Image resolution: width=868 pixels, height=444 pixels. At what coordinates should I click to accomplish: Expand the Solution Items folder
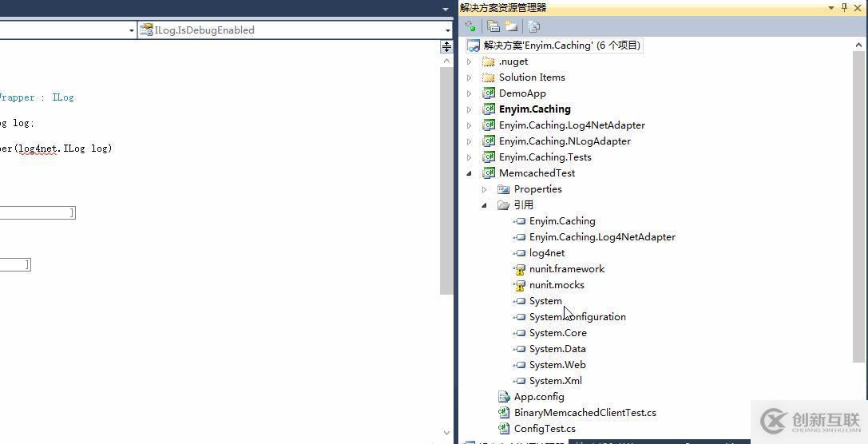point(470,77)
